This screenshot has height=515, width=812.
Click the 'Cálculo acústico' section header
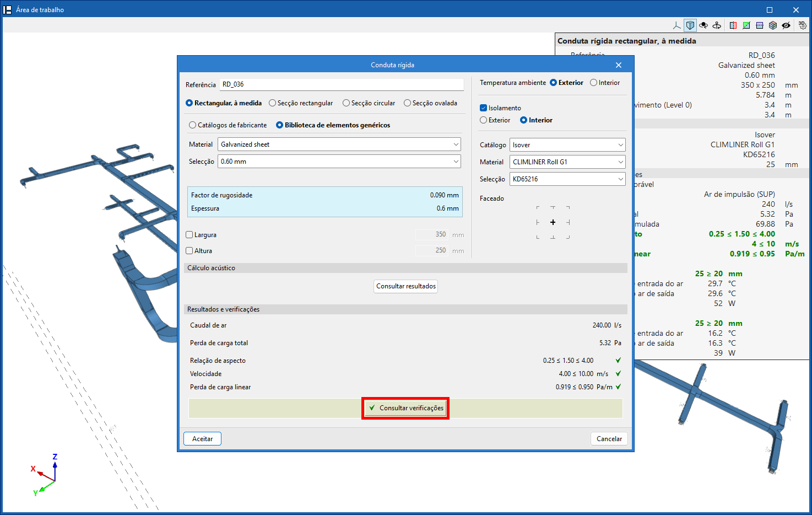pos(406,268)
